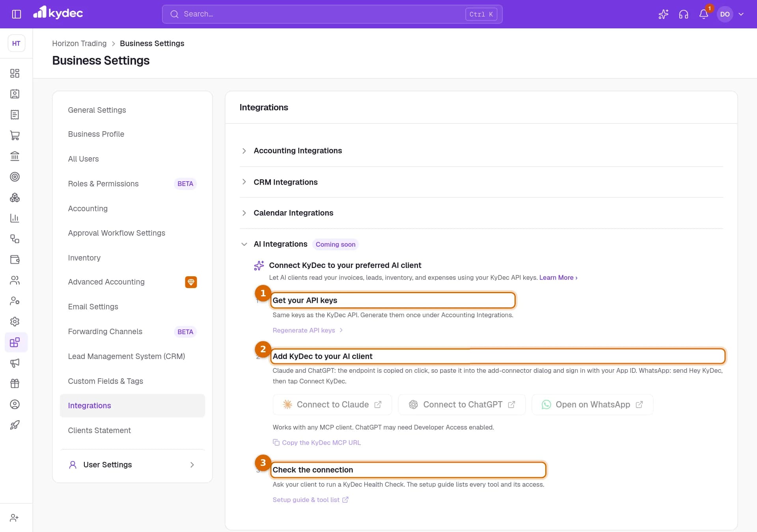This screenshot has width=757, height=532.
Task: Open the dashboard grid icon in the sidebar
Action: pos(15,73)
